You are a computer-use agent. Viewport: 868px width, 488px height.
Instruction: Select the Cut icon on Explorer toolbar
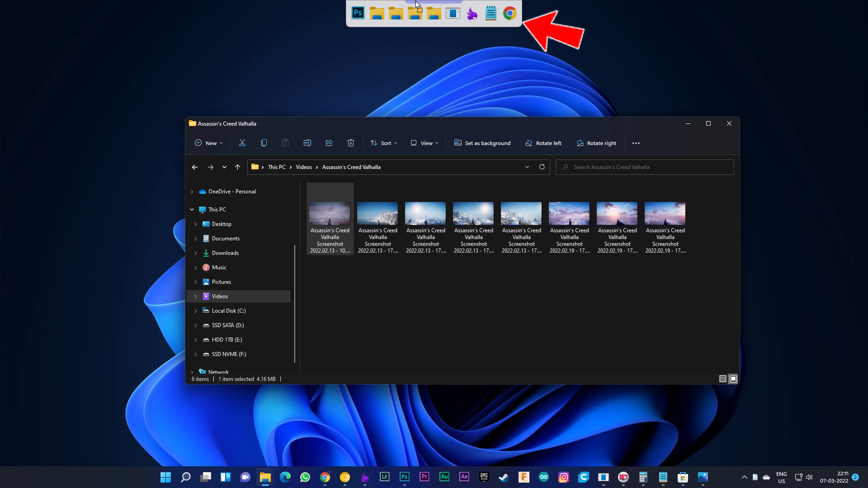pos(242,143)
